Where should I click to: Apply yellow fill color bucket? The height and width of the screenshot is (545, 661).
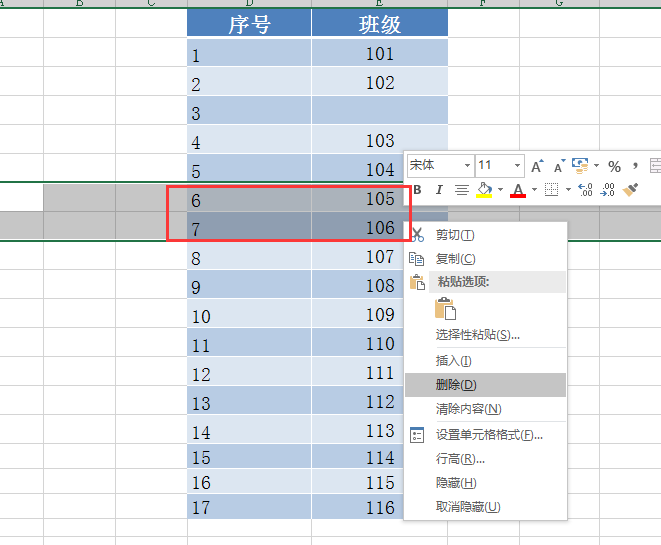(x=484, y=190)
